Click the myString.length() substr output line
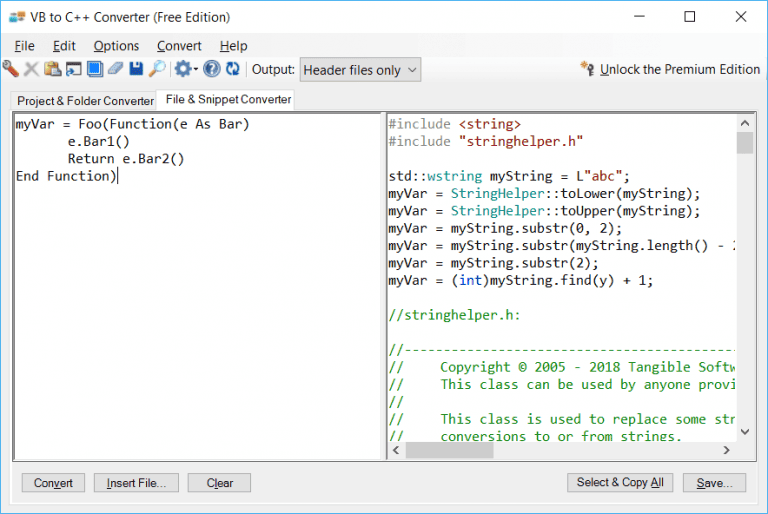 click(562, 245)
